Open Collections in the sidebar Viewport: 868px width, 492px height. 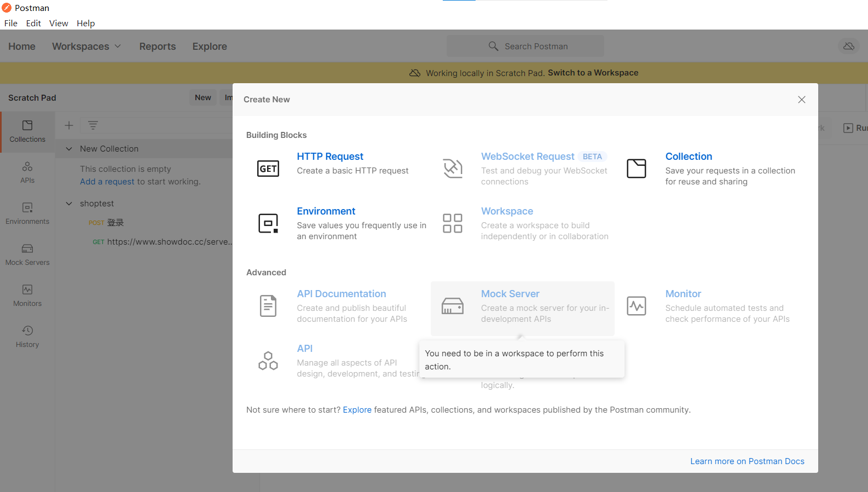click(x=27, y=132)
